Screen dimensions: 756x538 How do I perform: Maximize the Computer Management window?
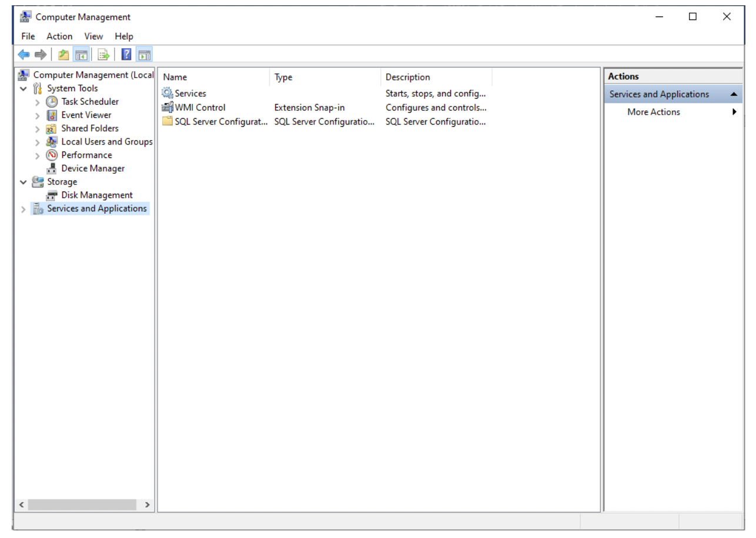(x=693, y=17)
